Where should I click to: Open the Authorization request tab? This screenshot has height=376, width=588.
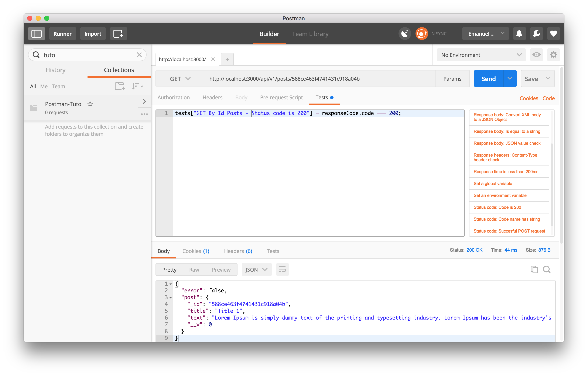click(x=174, y=97)
